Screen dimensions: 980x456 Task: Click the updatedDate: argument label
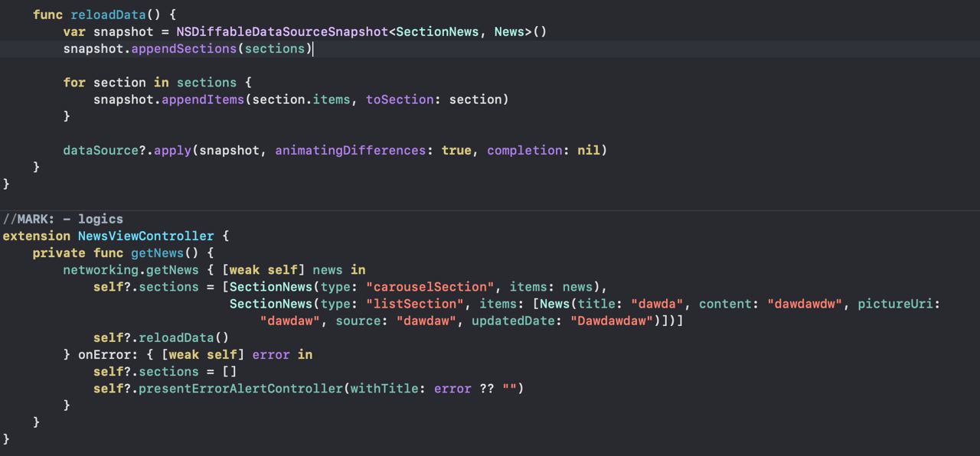(517, 321)
